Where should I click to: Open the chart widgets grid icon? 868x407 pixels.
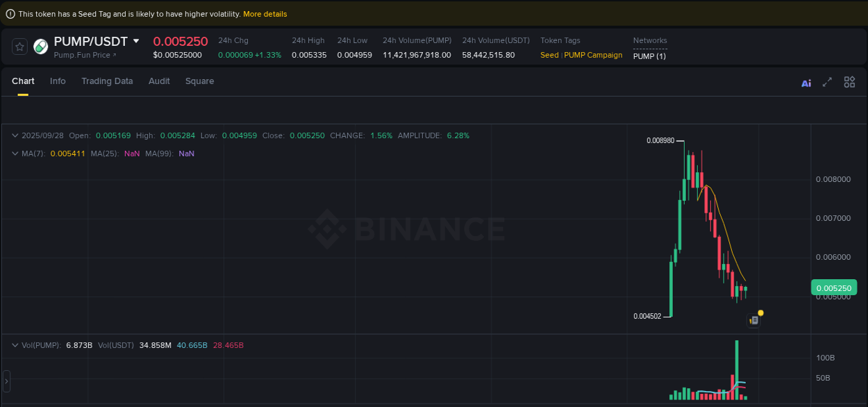coord(849,82)
